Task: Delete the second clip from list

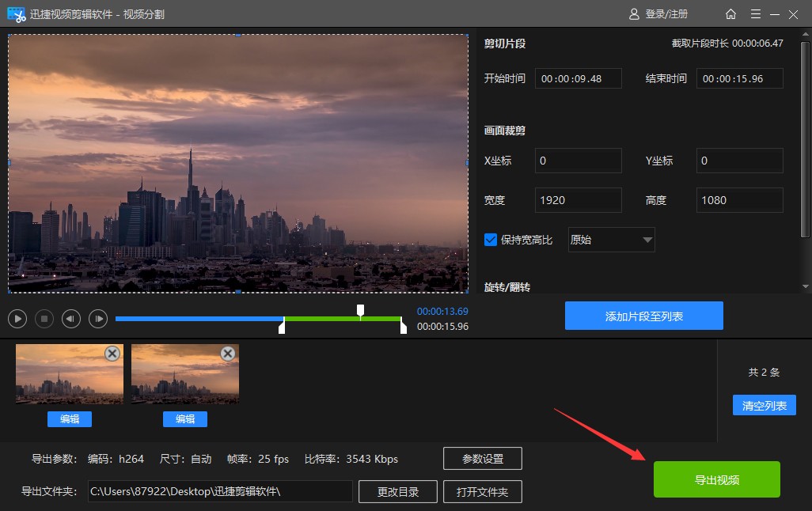Action: (x=228, y=354)
